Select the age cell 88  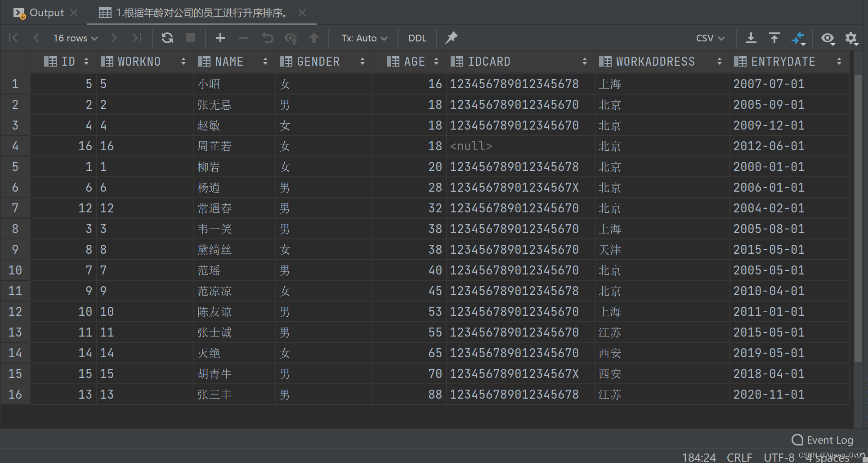409,395
